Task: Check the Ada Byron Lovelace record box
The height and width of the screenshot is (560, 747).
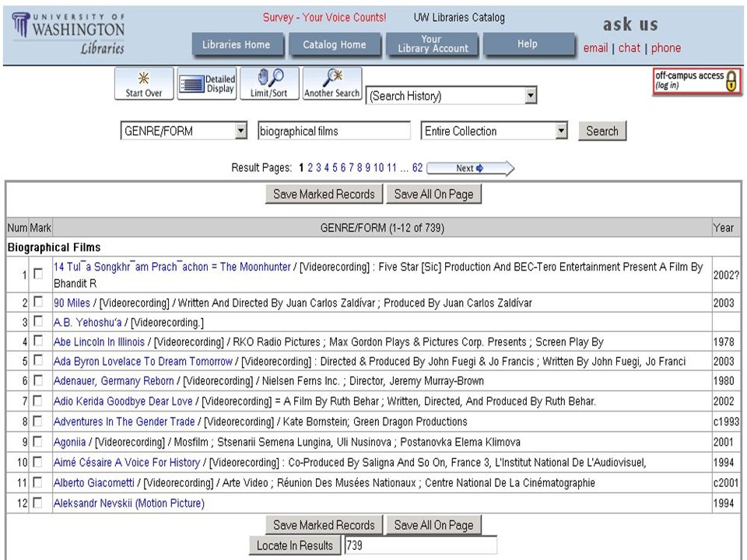Action: tap(38, 360)
